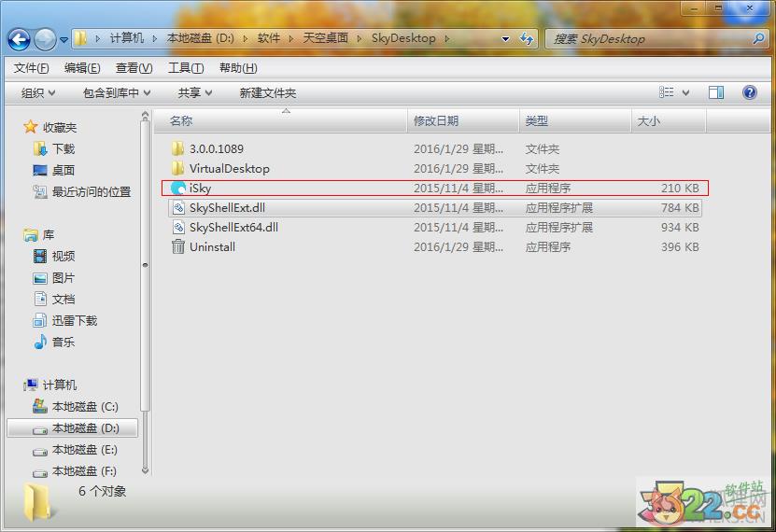Go back with the Back arrow button
776x532 pixels.
20,39
